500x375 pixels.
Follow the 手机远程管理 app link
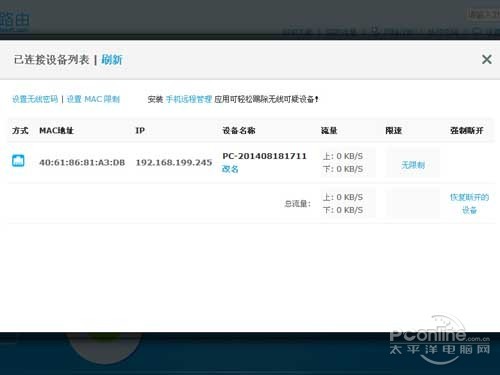click(x=189, y=99)
